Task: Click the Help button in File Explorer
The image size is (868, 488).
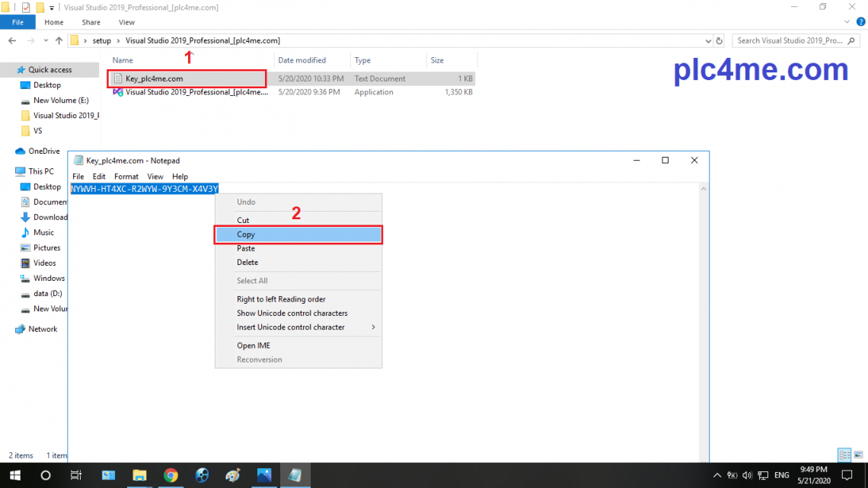Action: (x=860, y=21)
